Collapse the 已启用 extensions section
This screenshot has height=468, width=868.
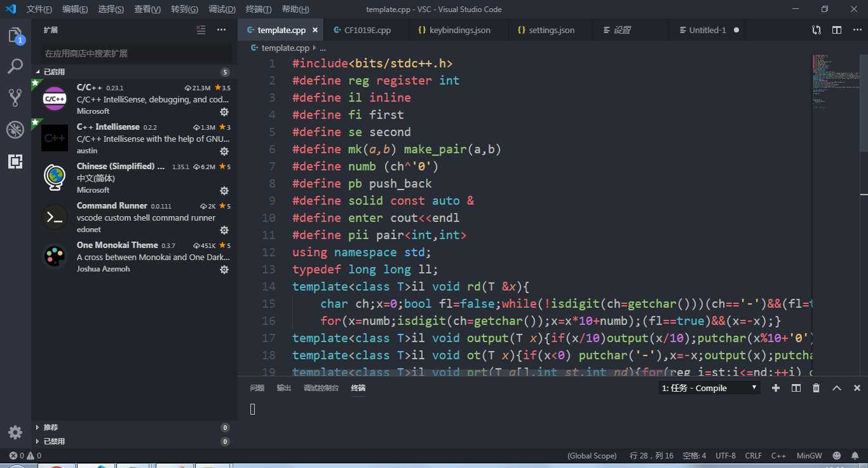(x=133, y=72)
